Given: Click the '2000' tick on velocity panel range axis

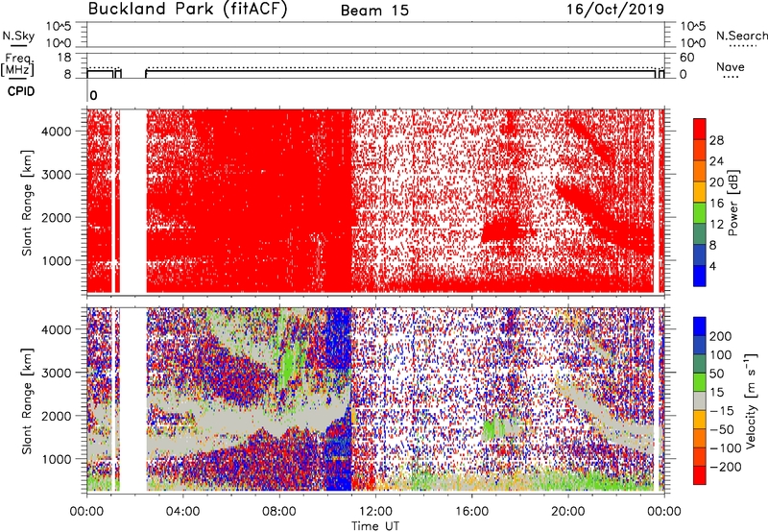Looking at the screenshot, I should [x=57, y=416].
